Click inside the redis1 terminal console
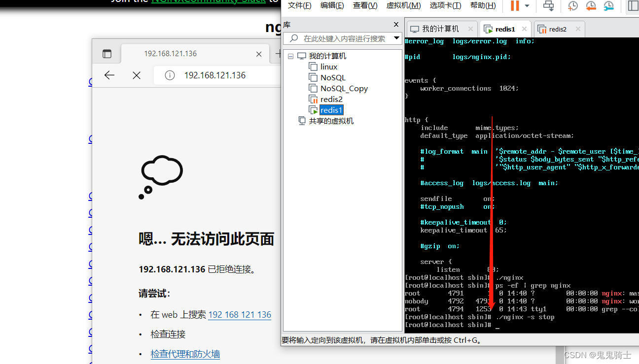 (522, 185)
